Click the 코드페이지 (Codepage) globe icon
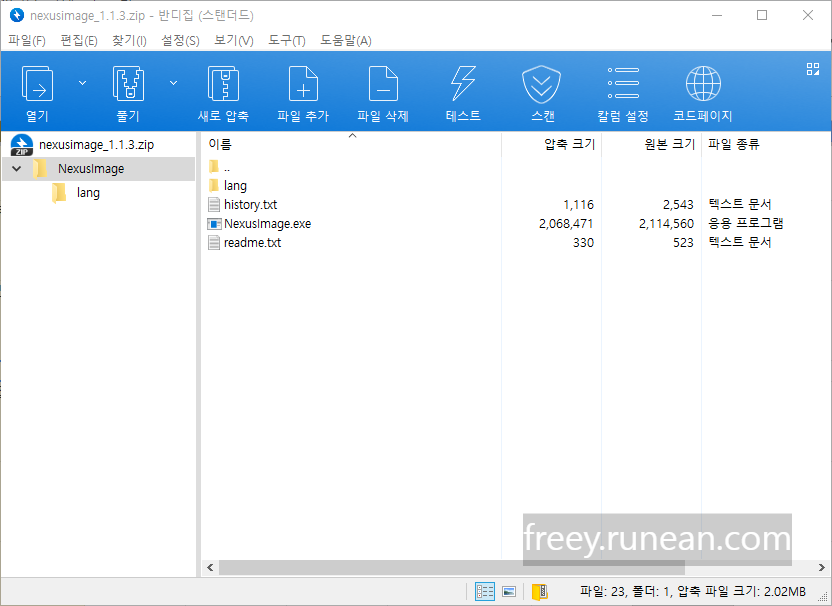This screenshot has height=606, width=832. [703, 84]
